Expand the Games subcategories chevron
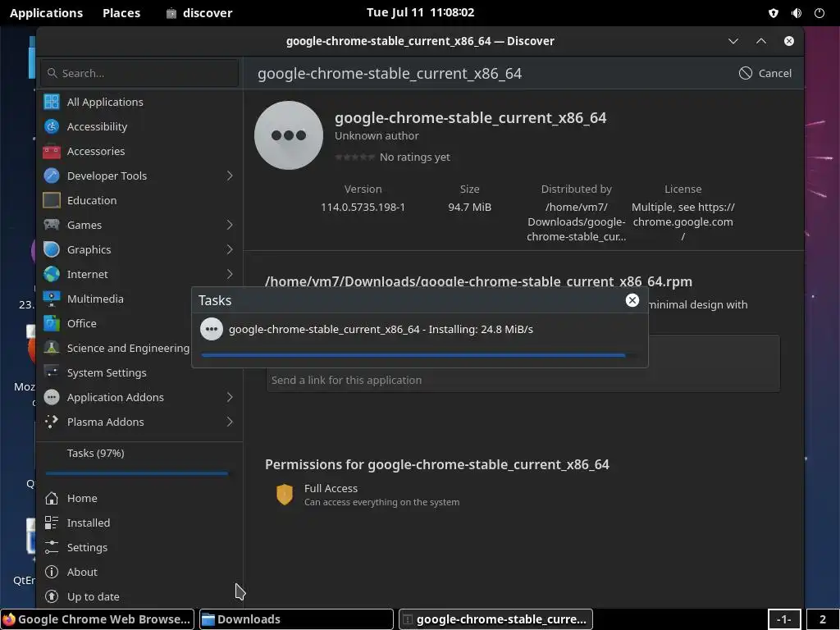The image size is (840, 630). pos(230,225)
